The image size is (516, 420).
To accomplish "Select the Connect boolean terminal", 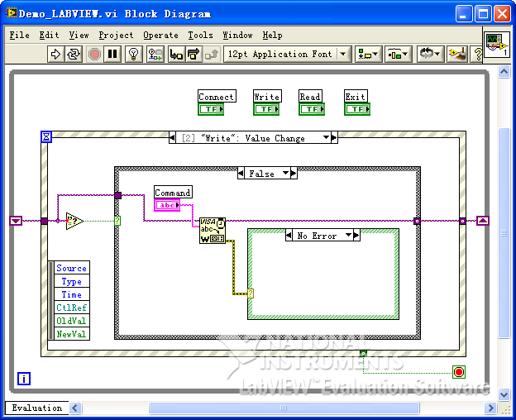I will 211,109.
